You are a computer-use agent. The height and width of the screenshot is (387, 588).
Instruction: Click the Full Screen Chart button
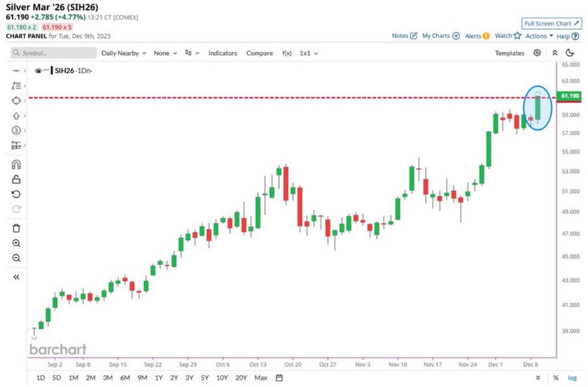coord(551,24)
